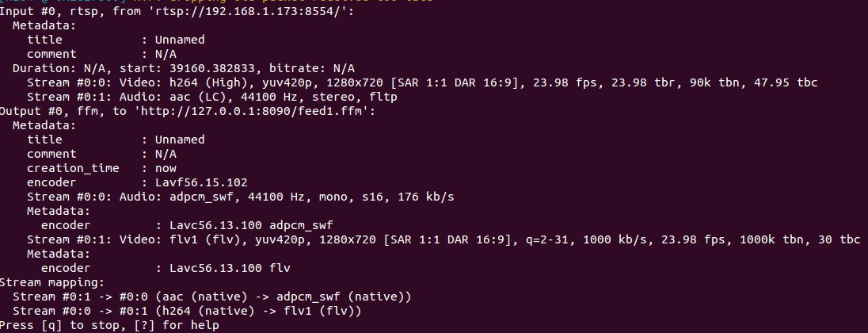
Task: Click the first 'title : Unnamed' metadata line
Action: click(x=116, y=40)
